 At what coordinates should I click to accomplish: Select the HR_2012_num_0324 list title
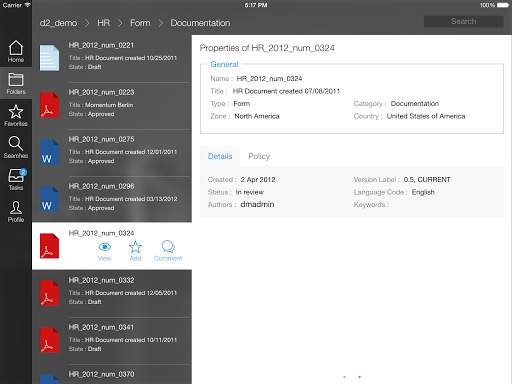(101, 233)
